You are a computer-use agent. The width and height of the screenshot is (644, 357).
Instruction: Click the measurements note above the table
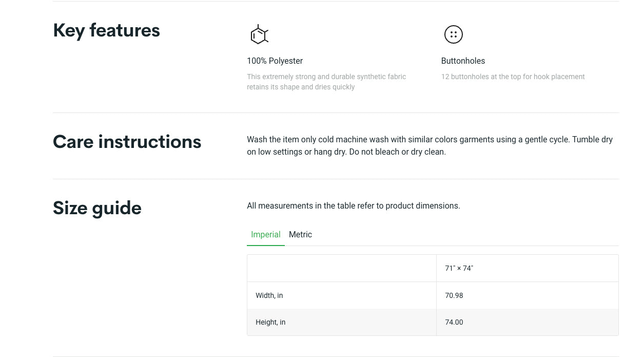pyautogui.click(x=353, y=205)
